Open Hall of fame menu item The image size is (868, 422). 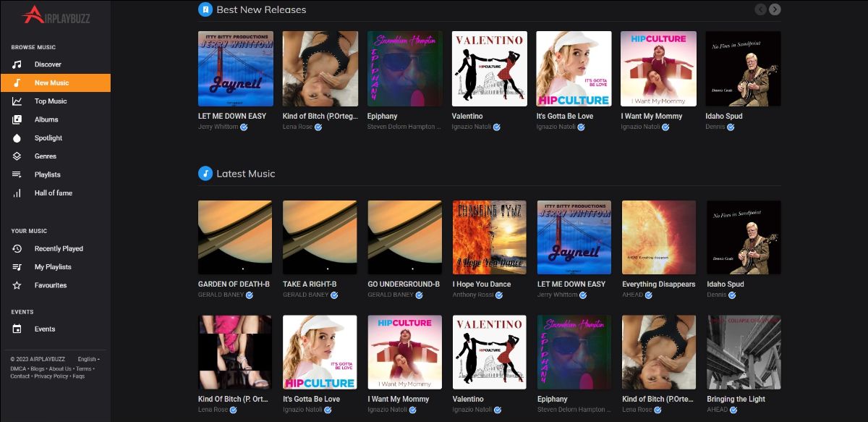click(55, 193)
